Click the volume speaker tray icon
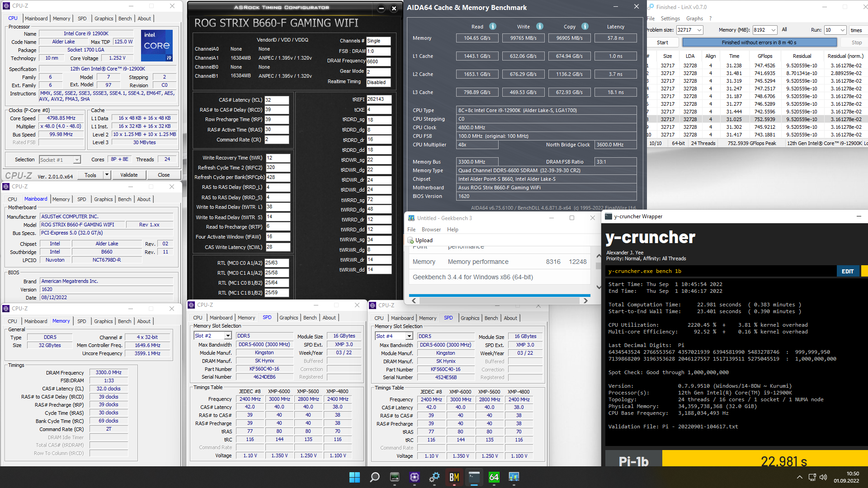Image resolution: width=868 pixels, height=488 pixels. (823, 477)
